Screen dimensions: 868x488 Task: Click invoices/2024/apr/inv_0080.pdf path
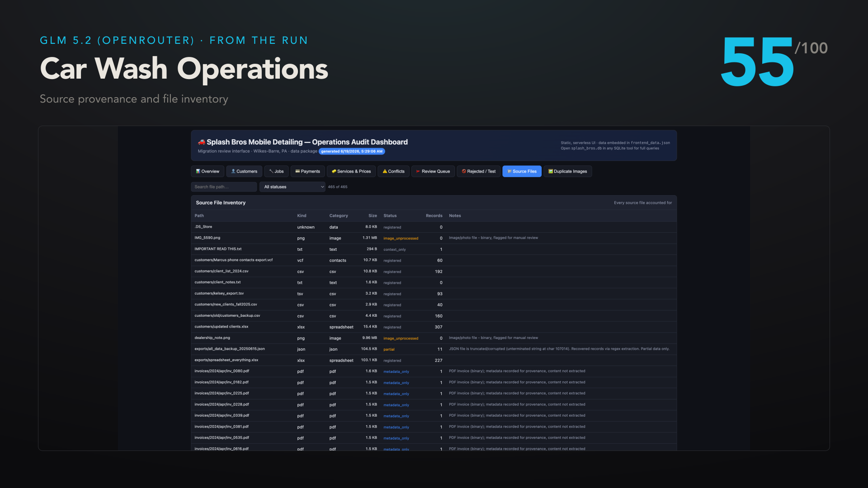[x=222, y=371]
